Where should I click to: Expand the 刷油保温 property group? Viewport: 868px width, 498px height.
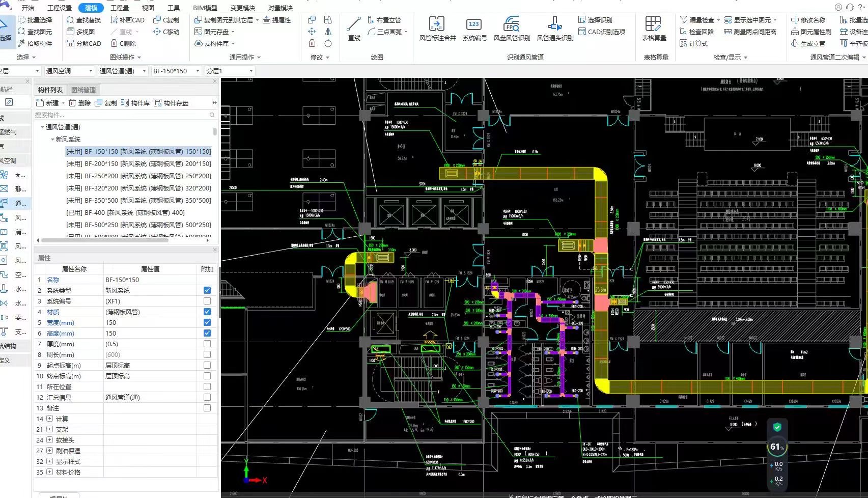[x=49, y=451]
